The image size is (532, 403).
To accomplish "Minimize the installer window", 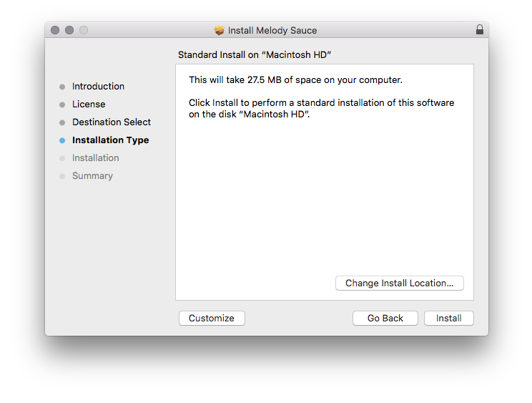I will click(69, 30).
